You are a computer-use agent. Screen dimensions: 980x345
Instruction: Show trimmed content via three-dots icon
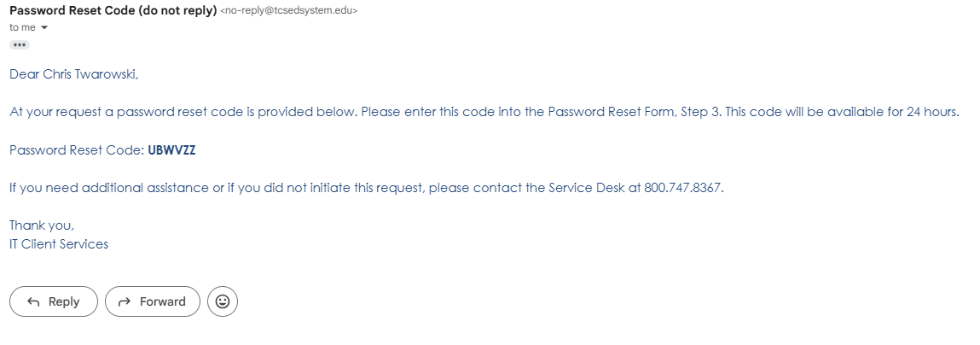(21, 44)
